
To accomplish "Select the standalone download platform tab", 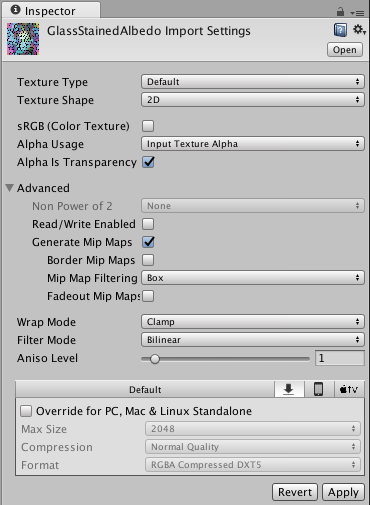I will pos(289,389).
